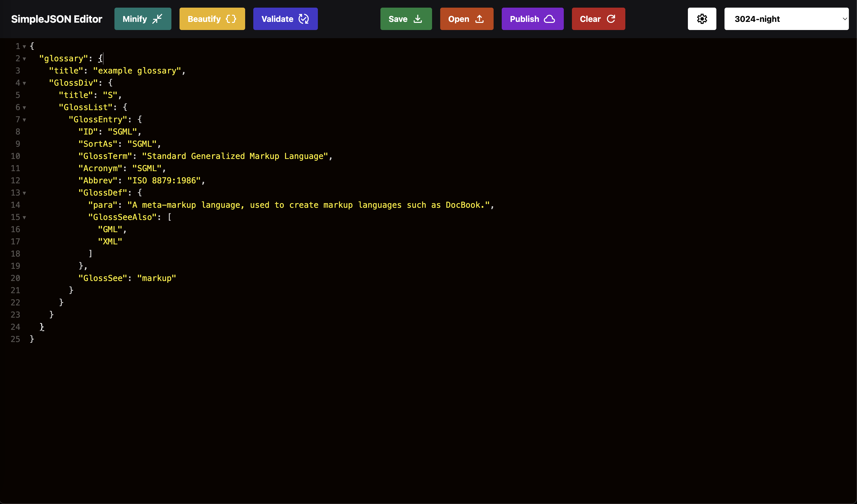The image size is (857, 504).
Task: Click the SimpleJSON Editor title
Action: point(56,19)
